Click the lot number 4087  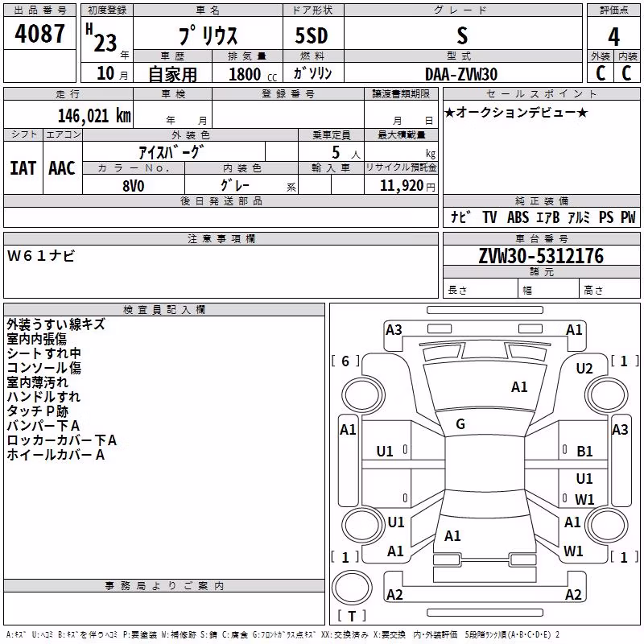click(x=39, y=34)
